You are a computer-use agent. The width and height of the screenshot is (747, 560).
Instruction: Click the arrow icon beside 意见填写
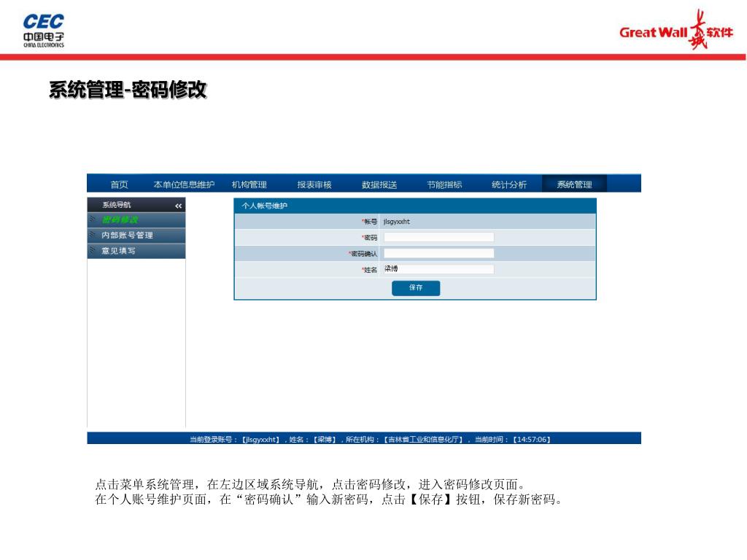[x=93, y=251]
